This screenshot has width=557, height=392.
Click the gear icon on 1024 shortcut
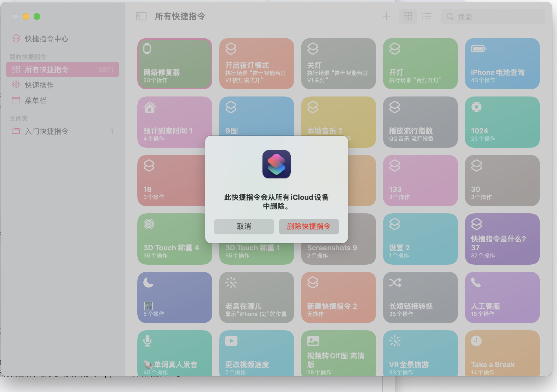tap(476, 107)
